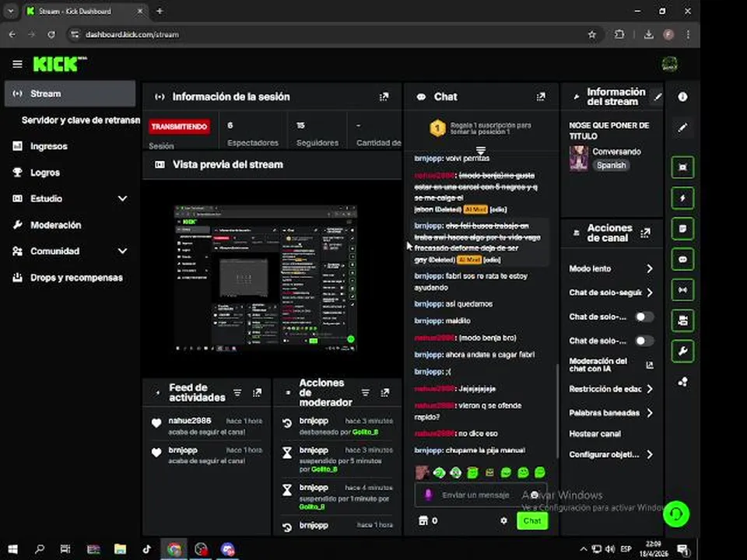Click the lightning bolt icon in right rail

click(x=682, y=198)
